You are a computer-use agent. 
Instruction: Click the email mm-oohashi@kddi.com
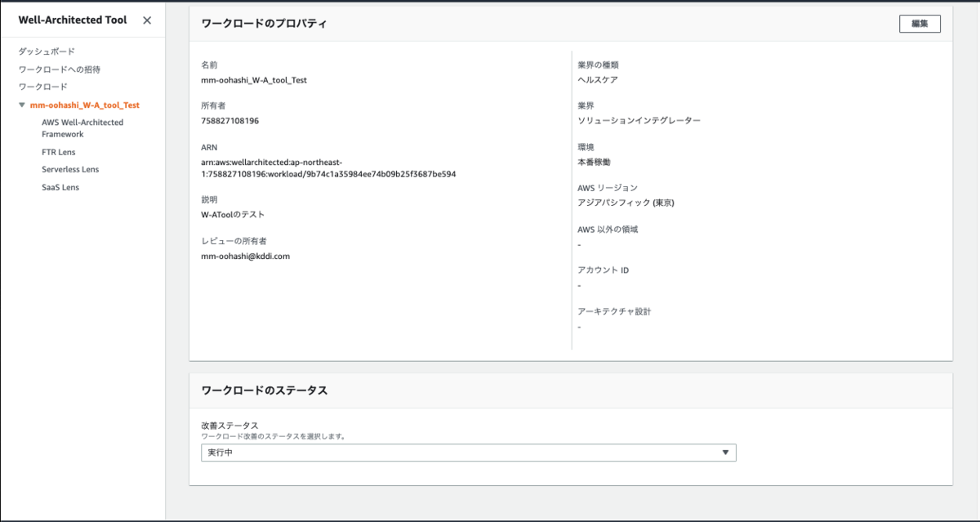(246, 256)
